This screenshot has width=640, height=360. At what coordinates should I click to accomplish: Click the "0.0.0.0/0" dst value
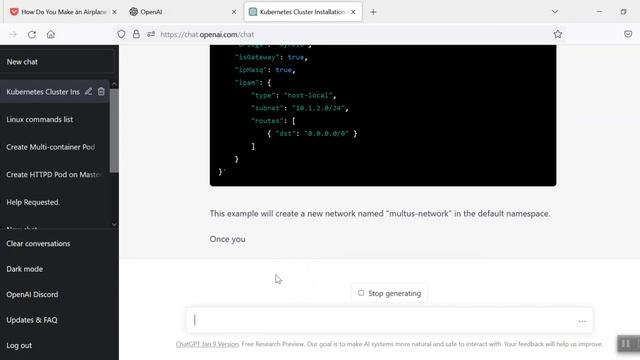(326, 133)
